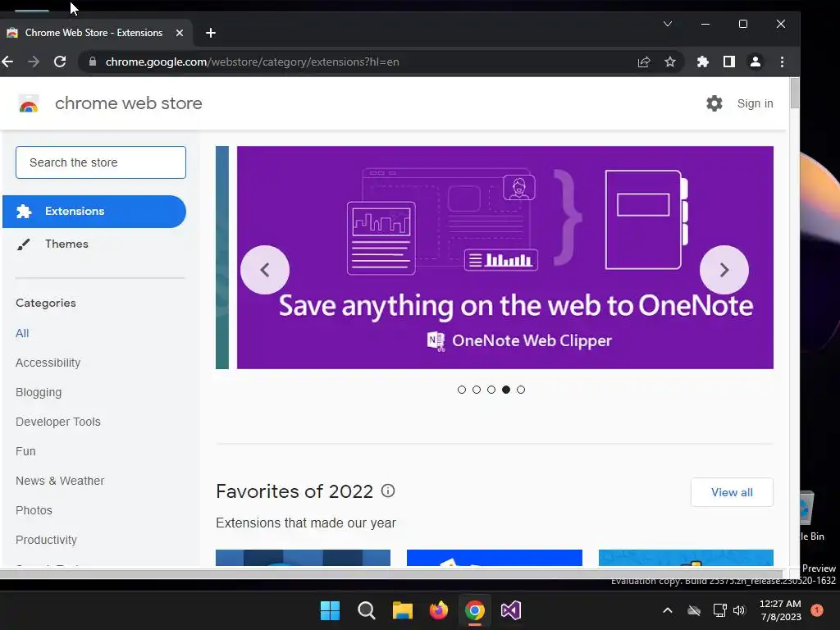Sign in to the web store
The image size is (840, 630).
point(755,103)
